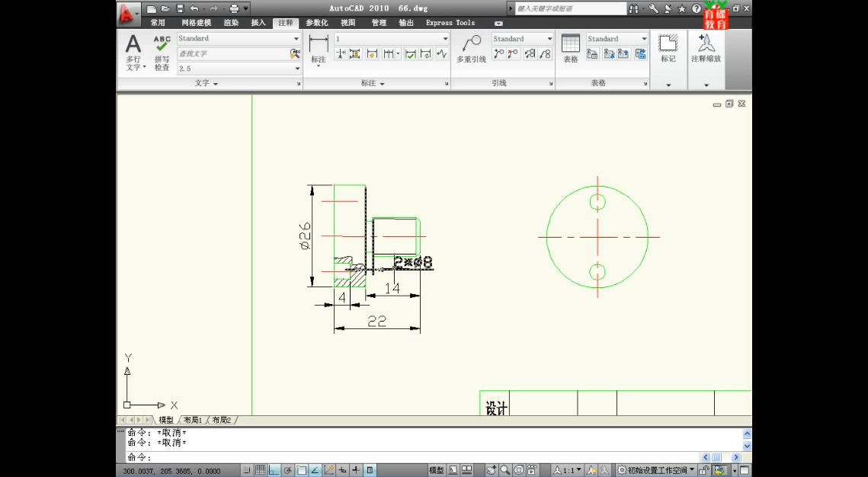The width and height of the screenshot is (868, 477).
Task: Click the InfoCenter binoculars search icon
Action: (634, 9)
